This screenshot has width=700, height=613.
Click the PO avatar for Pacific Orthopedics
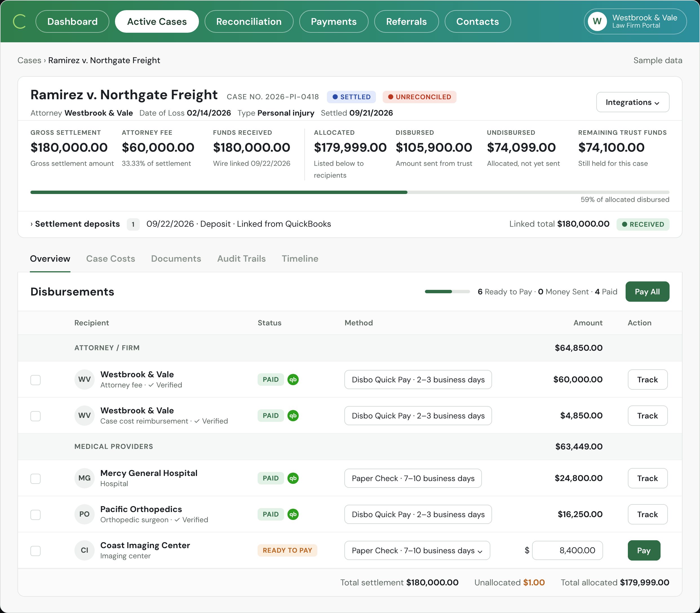tap(85, 514)
